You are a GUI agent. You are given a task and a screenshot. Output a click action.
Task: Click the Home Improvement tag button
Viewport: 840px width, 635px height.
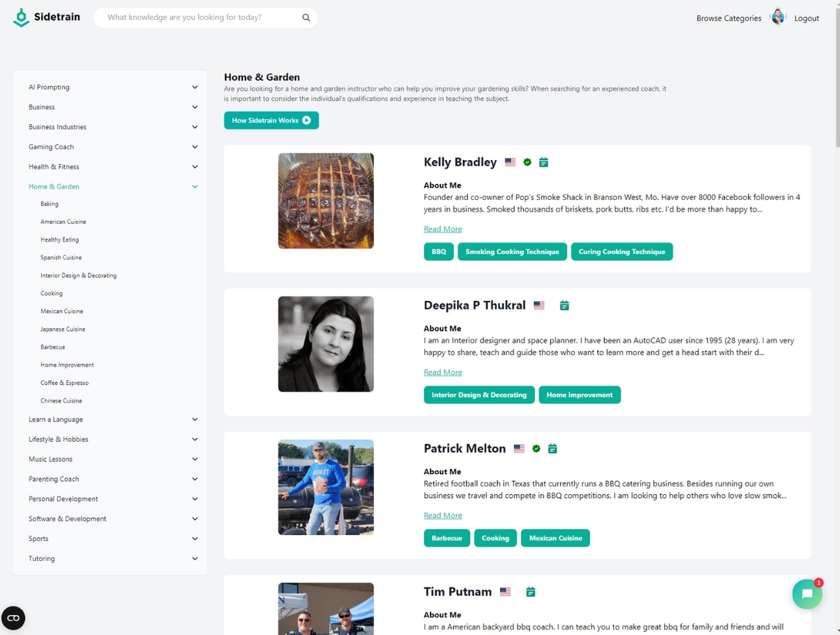[x=579, y=395]
